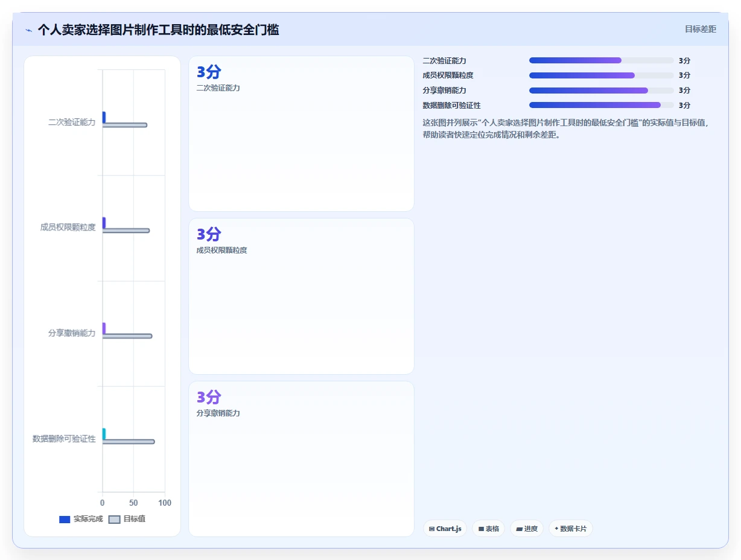Toggle the 实际完成 legend item

[x=81, y=519]
